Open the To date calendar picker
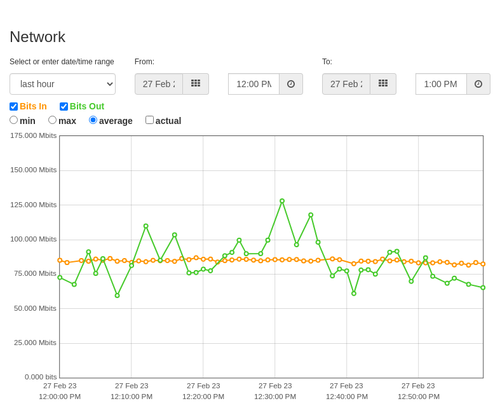This screenshot has width=500, height=403. 383,84
